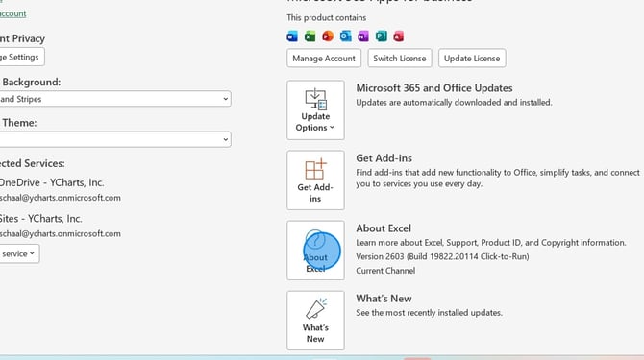Click the email address under Sites entry
This screenshot has height=360, width=644.
click(61, 233)
